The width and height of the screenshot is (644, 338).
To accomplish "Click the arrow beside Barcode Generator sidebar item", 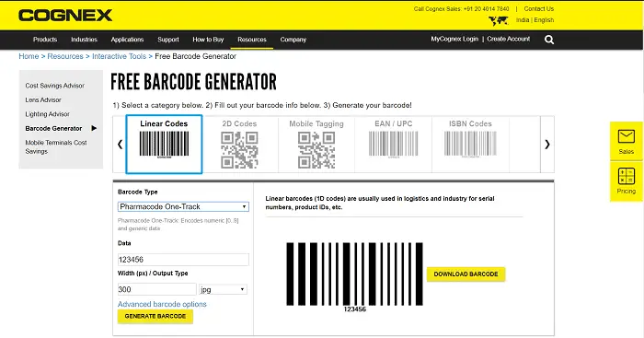I will pos(94,128).
